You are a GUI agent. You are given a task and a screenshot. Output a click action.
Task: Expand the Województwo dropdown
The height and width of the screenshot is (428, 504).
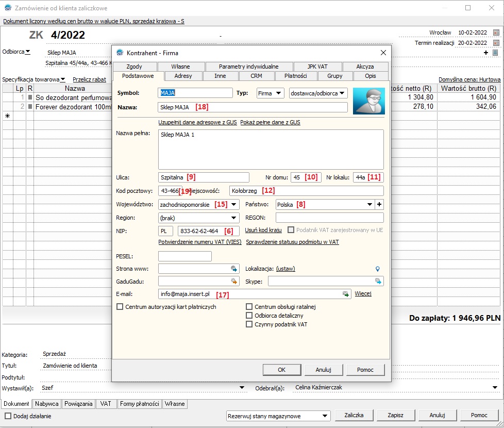[234, 204]
